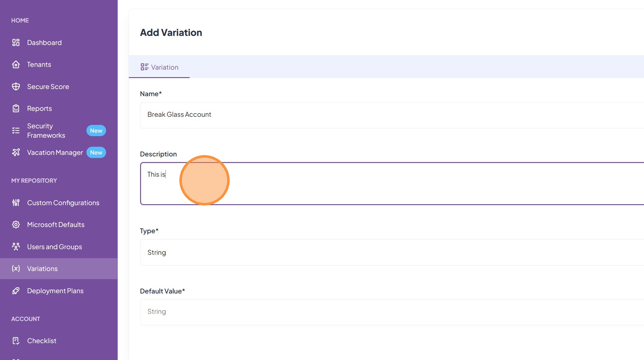
Task: Click the Secure Score shield icon
Action: pyautogui.click(x=16, y=86)
